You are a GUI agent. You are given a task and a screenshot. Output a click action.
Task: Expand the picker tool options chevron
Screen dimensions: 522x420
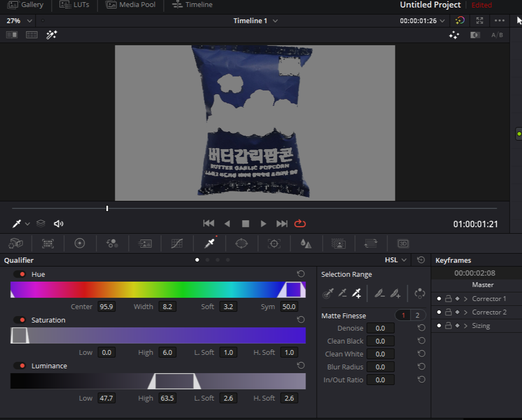27,224
